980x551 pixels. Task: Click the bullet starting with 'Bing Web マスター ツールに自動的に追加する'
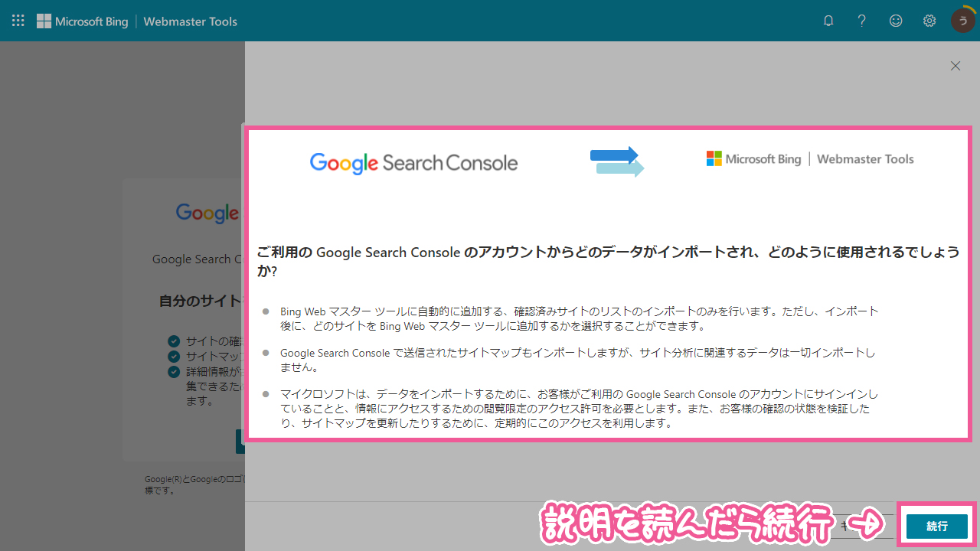pos(579,318)
